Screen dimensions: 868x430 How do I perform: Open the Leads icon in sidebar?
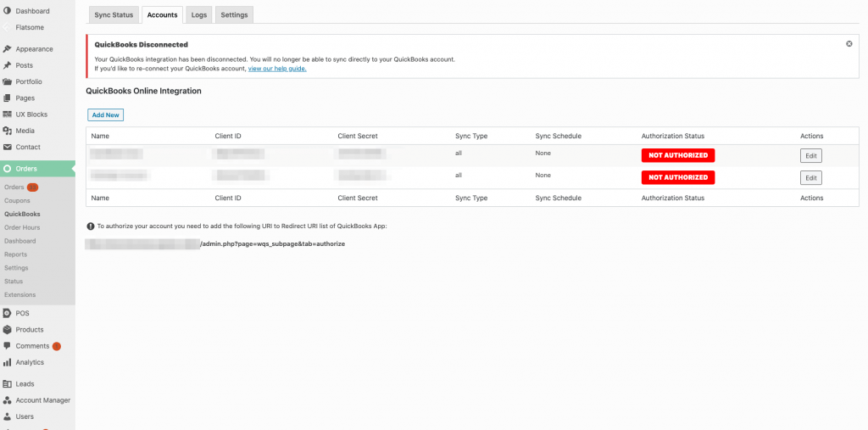point(7,384)
